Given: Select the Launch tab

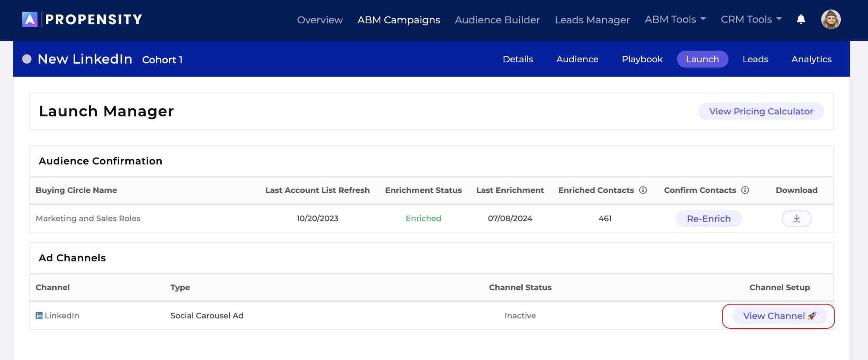Looking at the screenshot, I should [x=702, y=59].
